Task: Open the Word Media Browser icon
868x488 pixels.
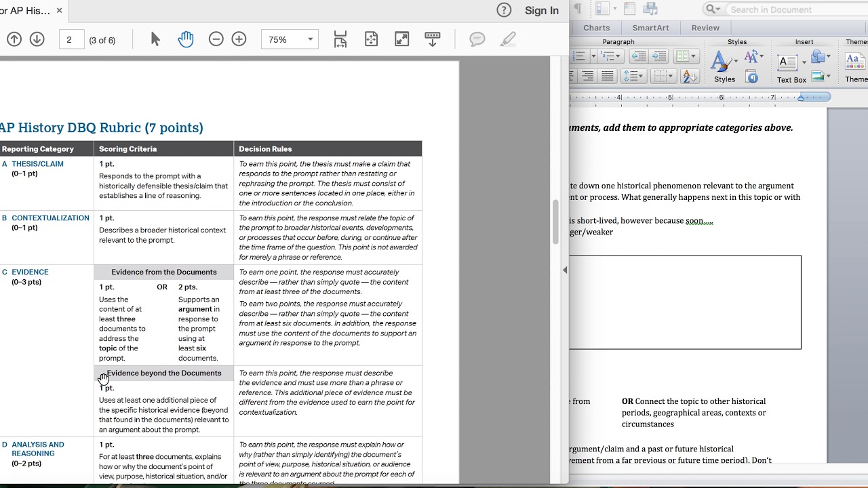Action: [651, 9]
